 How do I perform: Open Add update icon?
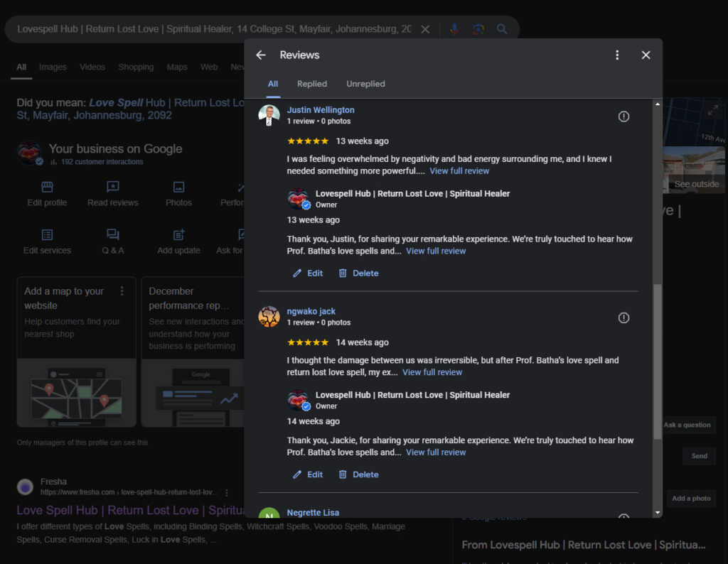click(178, 235)
